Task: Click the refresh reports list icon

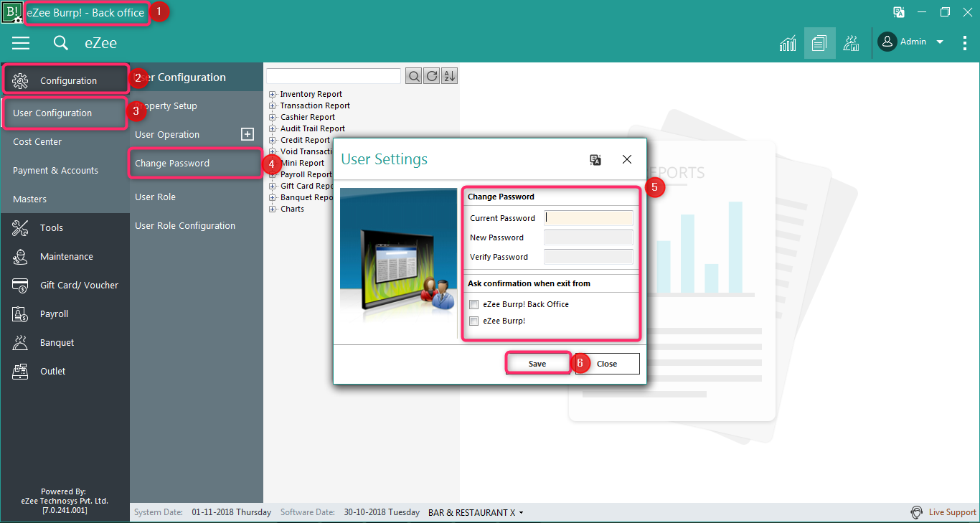Action: click(432, 76)
